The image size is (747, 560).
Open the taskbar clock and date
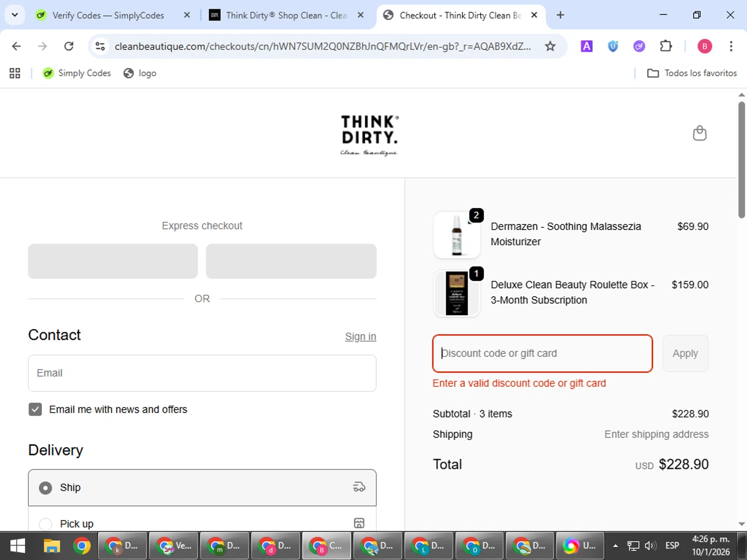point(711,546)
